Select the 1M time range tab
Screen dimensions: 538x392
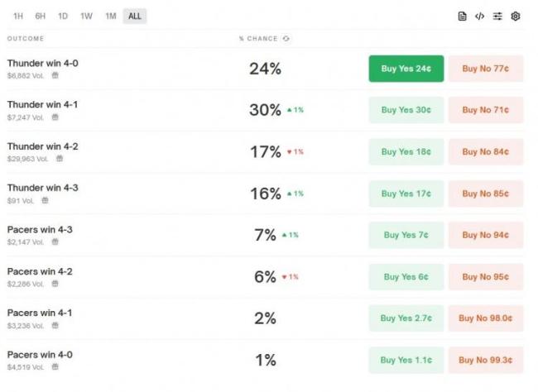[110, 17]
